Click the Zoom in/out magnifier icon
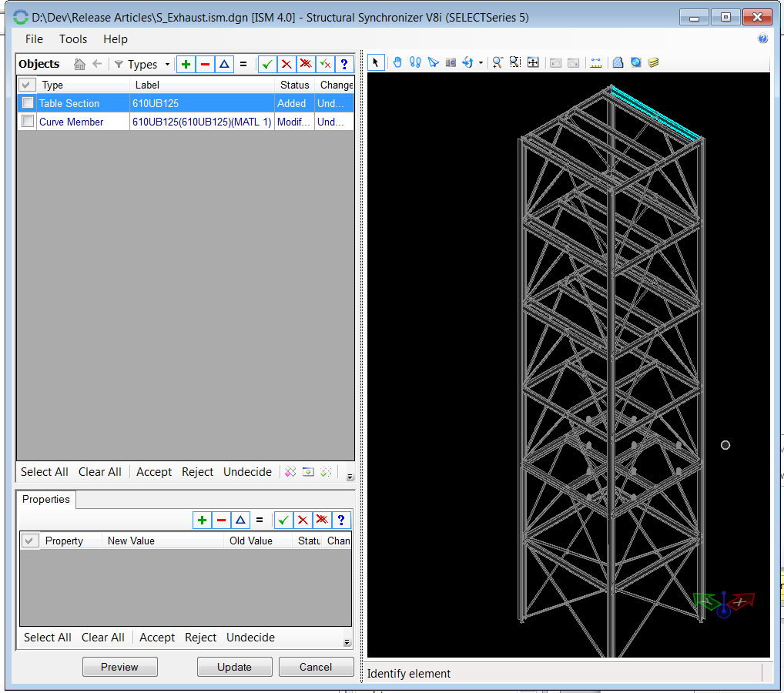This screenshot has width=784, height=693. [498, 62]
